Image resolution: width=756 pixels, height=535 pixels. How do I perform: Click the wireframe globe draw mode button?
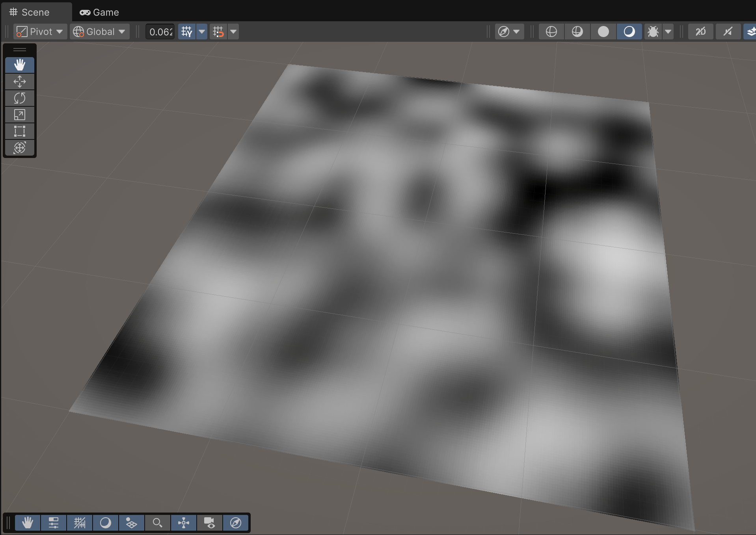(551, 32)
